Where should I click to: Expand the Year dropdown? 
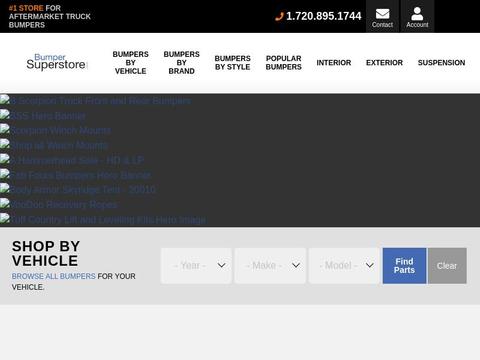coord(196,266)
